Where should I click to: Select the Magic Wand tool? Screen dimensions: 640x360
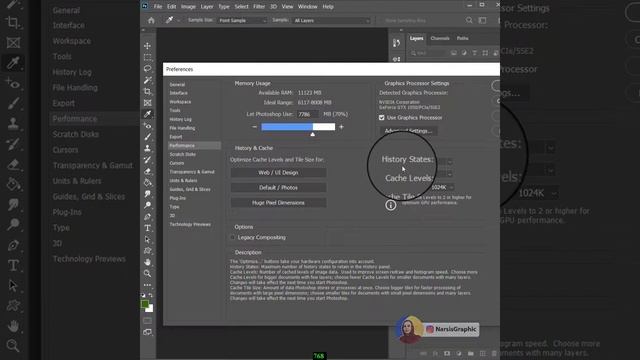147,80
